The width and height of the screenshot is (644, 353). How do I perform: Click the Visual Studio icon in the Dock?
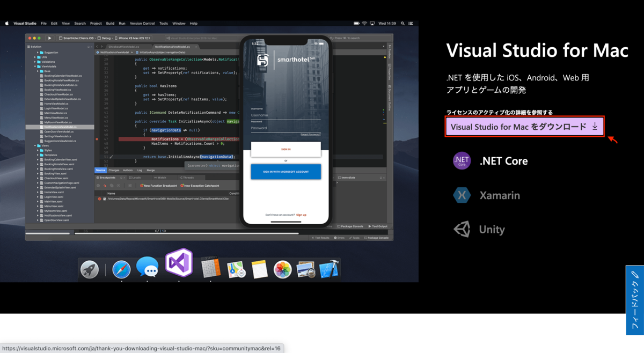[x=179, y=263]
